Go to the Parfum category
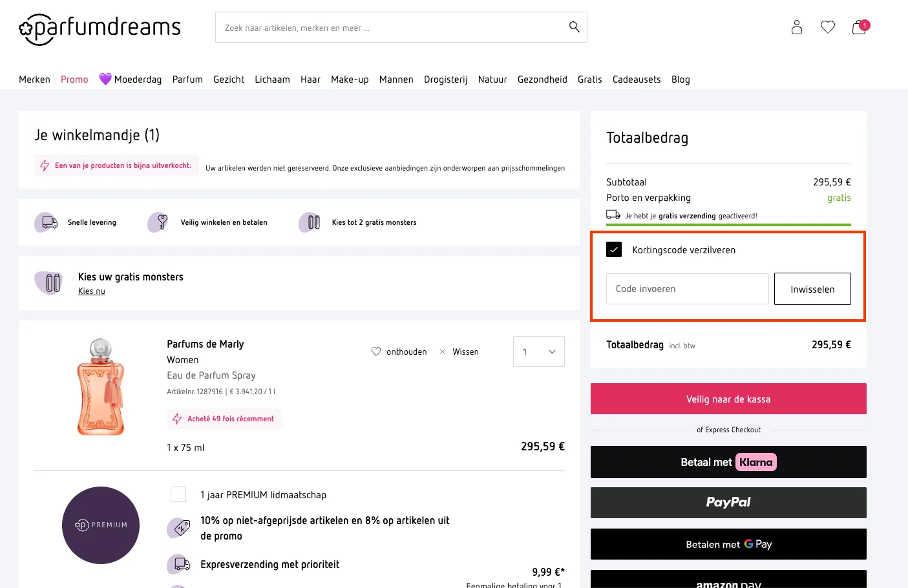908x588 pixels. tap(187, 79)
